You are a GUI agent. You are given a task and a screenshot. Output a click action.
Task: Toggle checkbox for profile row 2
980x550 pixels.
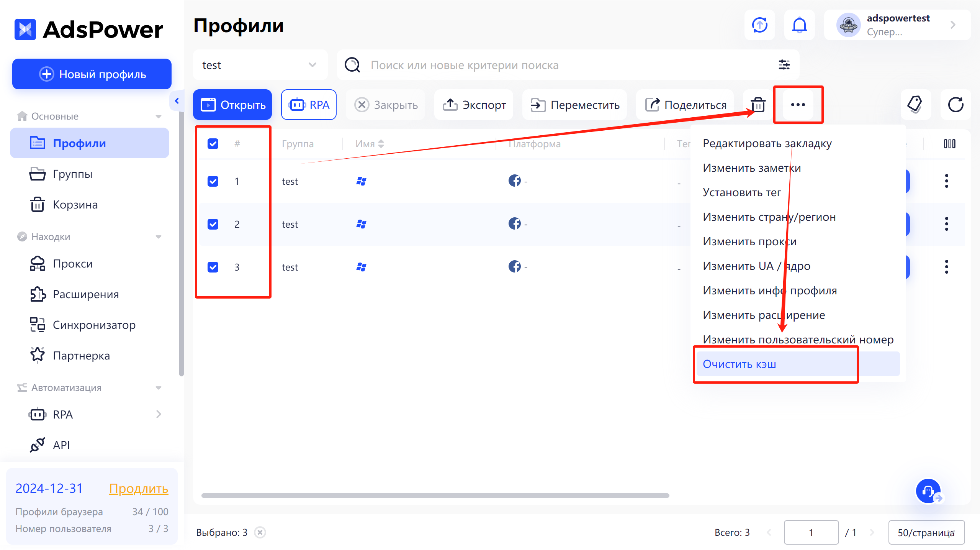(213, 224)
